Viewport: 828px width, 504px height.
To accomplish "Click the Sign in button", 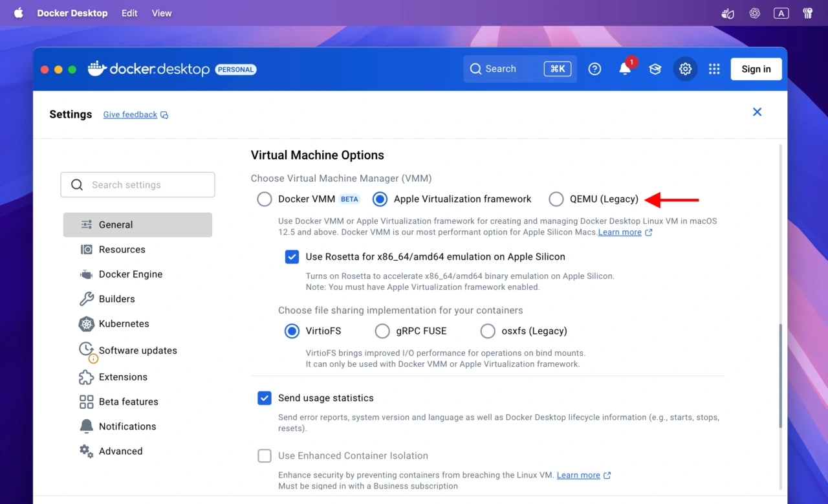I will click(x=756, y=69).
